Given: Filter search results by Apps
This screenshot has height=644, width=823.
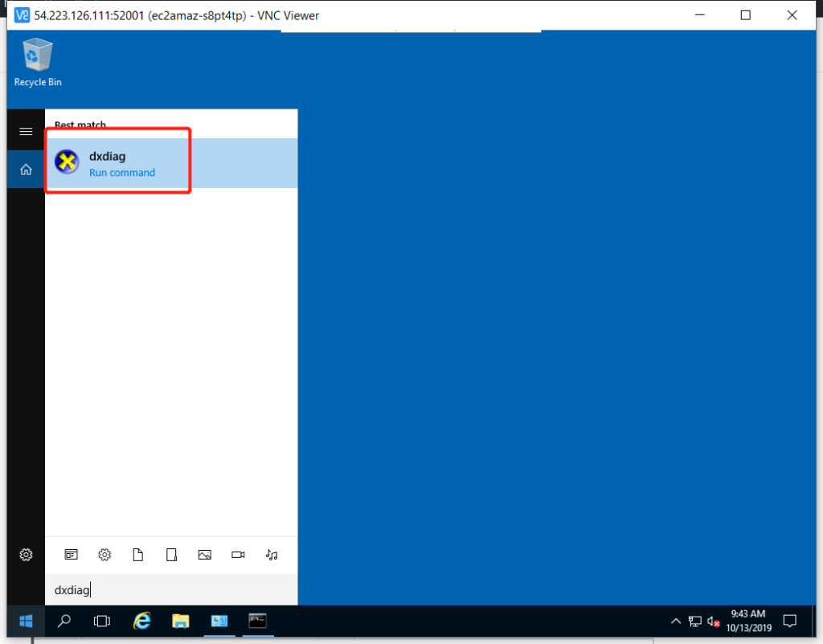Looking at the screenshot, I should [72, 555].
